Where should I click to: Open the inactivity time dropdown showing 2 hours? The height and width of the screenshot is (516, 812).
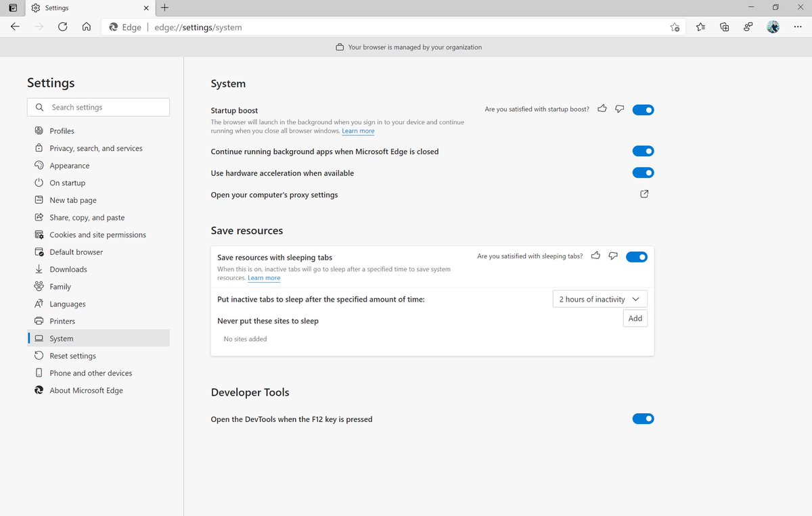tap(600, 298)
